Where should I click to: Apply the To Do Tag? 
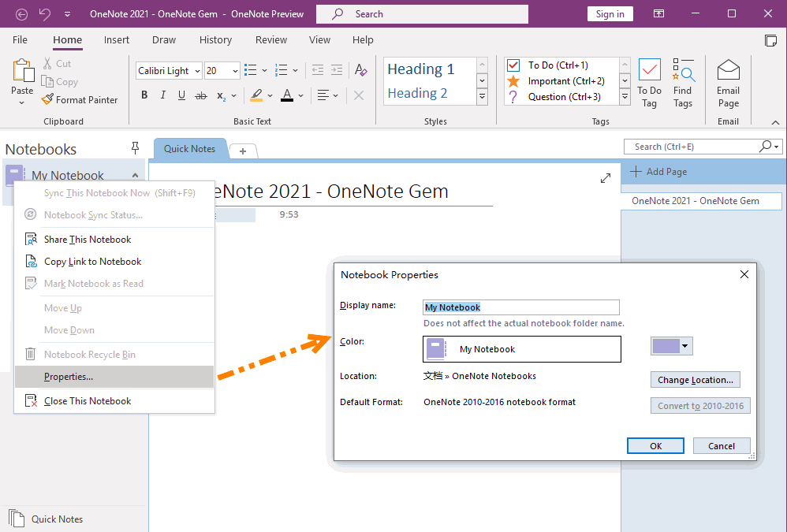[648, 81]
